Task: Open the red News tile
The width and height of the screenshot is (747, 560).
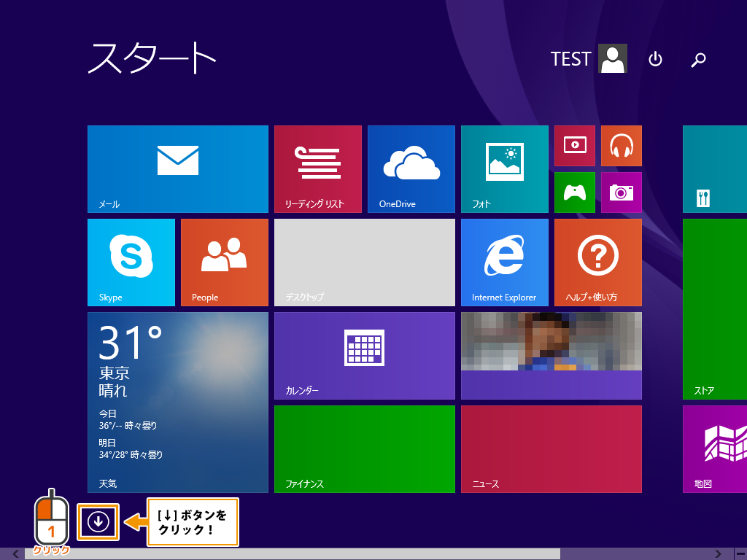Action: (x=551, y=449)
